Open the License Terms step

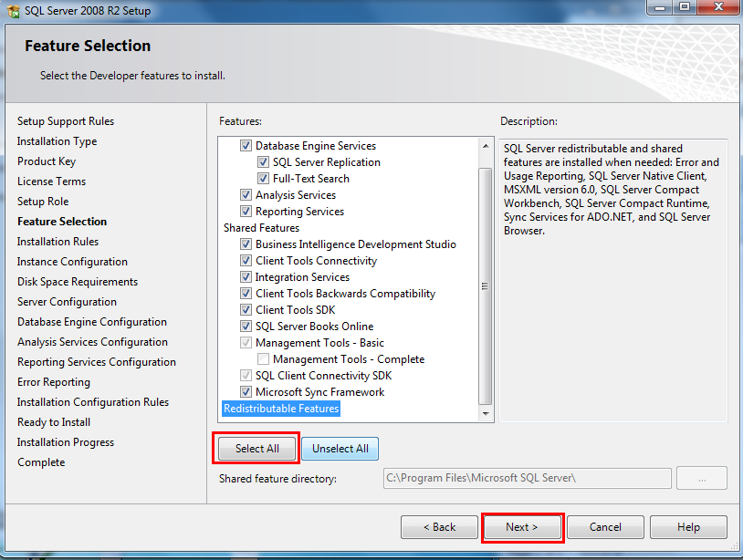(x=52, y=181)
